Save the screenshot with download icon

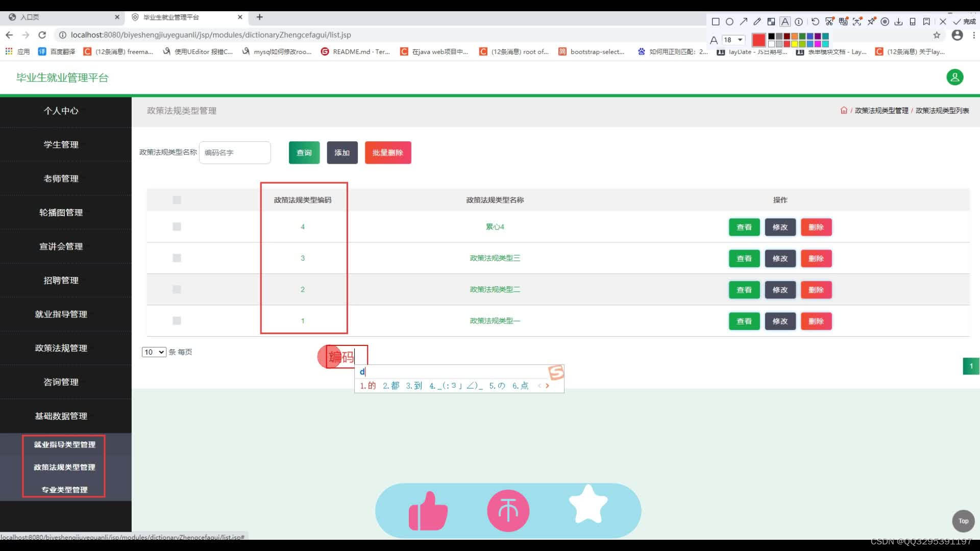click(x=899, y=22)
